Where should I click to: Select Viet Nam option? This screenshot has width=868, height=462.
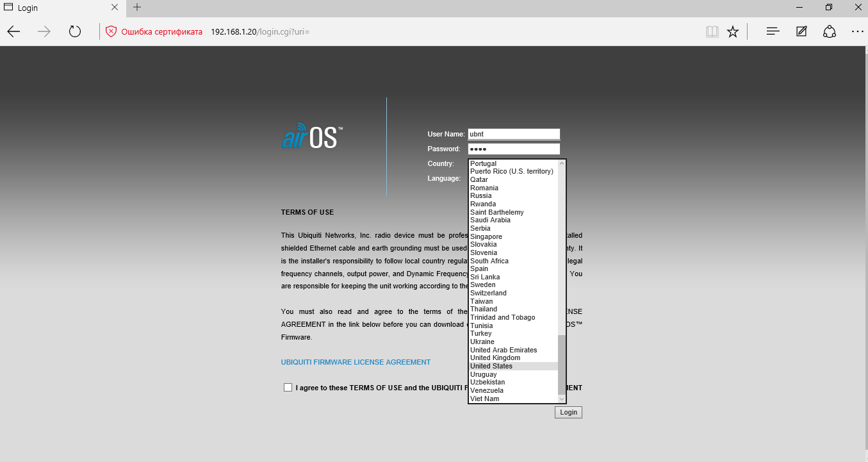point(513,399)
